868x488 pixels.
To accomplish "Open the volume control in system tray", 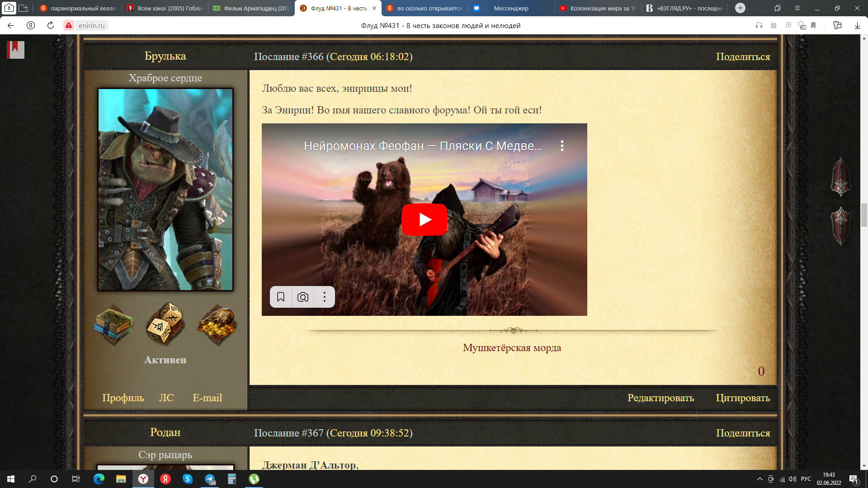I will coord(793,479).
